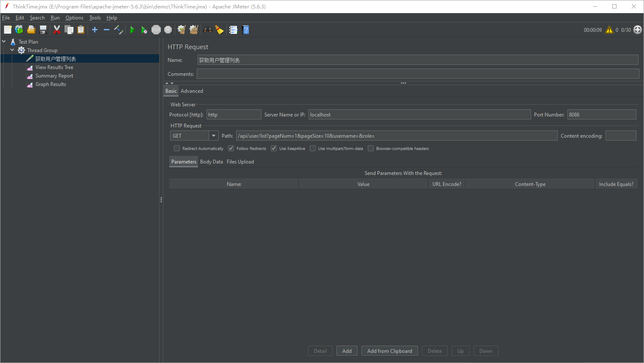Click the New test plan icon
This screenshot has width=644, height=363.
tap(8, 30)
